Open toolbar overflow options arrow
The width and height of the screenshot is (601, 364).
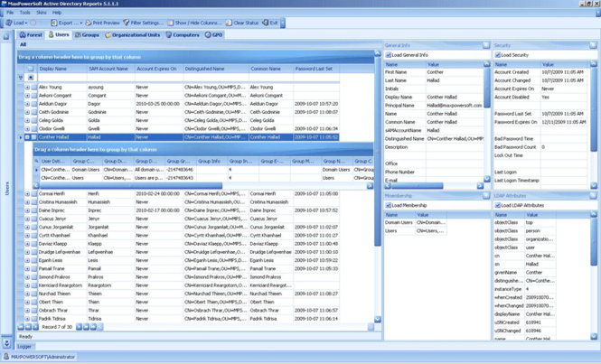click(x=283, y=23)
